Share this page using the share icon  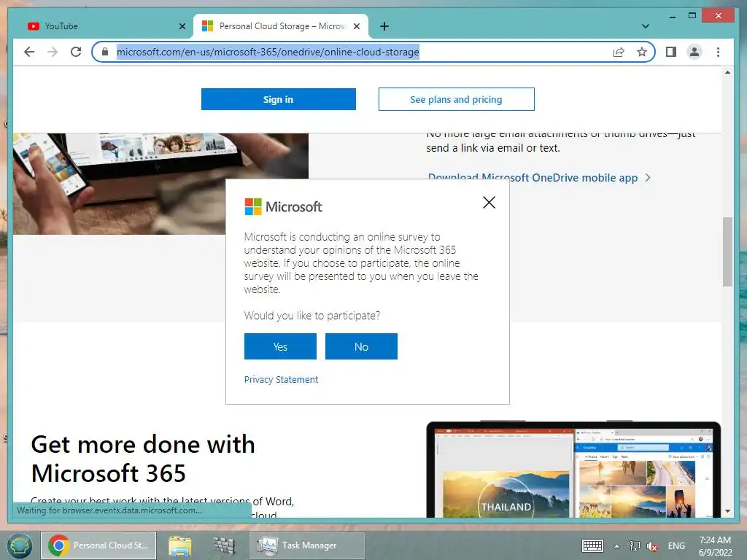click(619, 52)
